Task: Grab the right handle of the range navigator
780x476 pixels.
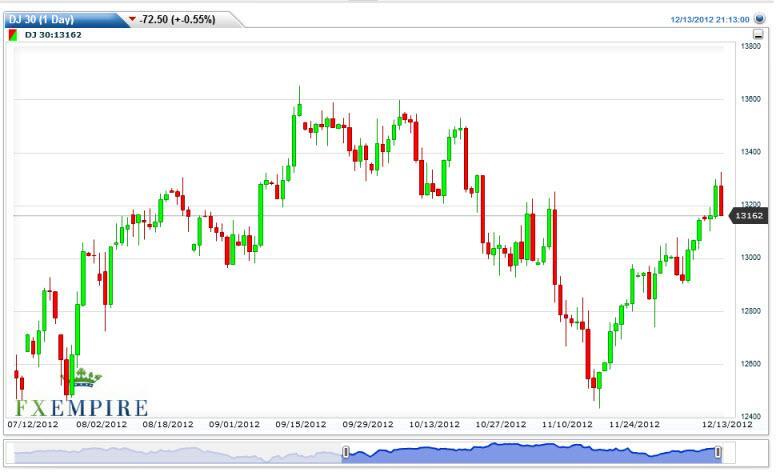Action: point(718,453)
